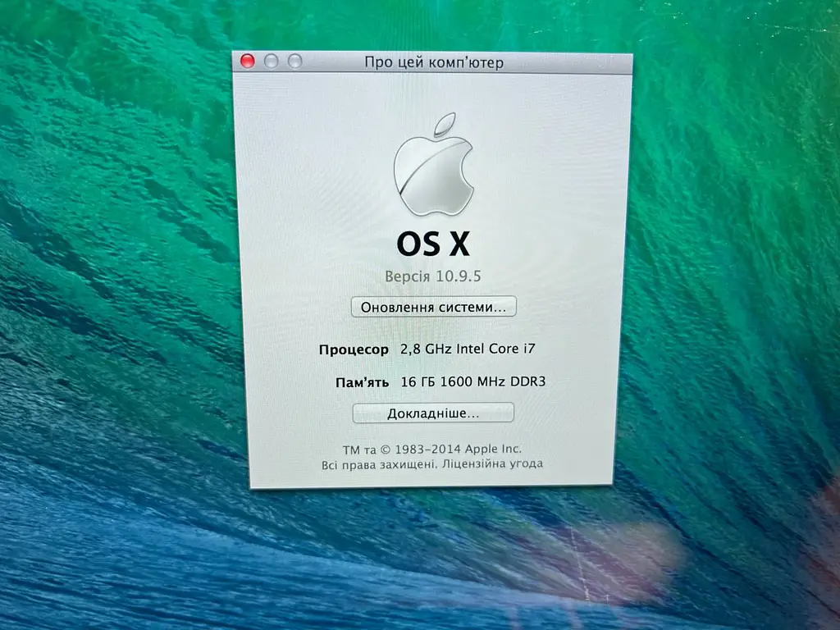
Task: Click the Процесор label
Action: pos(354,349)
